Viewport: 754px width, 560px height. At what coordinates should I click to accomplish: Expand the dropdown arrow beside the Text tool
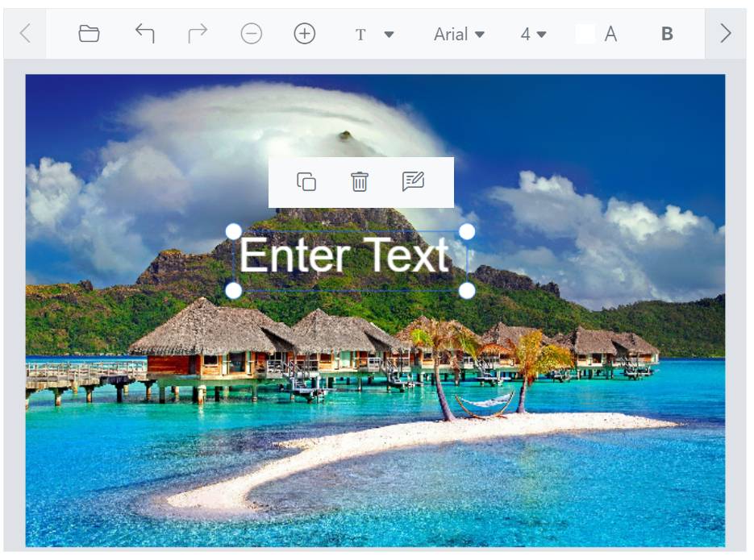(x=389, y=35)
